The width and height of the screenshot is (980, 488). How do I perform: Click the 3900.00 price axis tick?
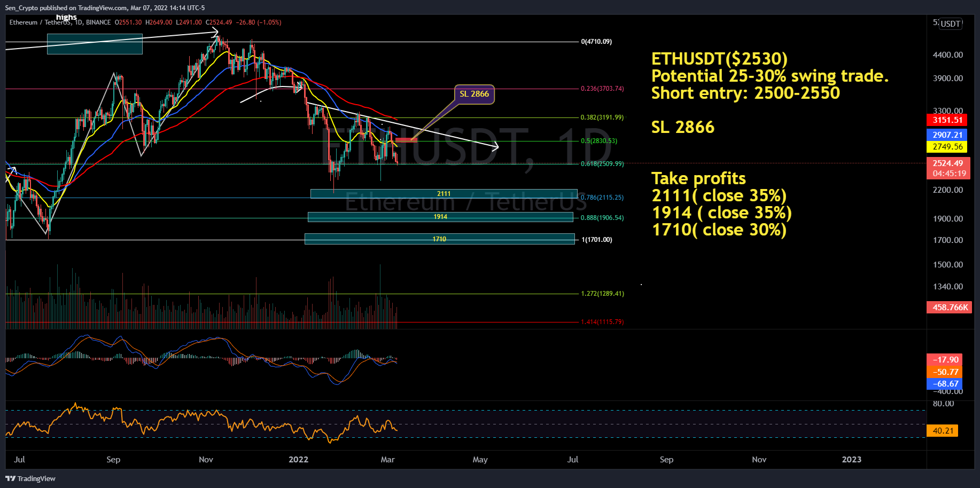[948, 78]
